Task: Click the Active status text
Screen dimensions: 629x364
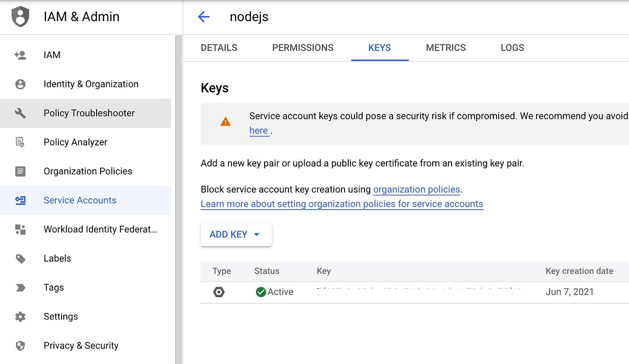Action: pyautogui.click(x=280, y=292)
